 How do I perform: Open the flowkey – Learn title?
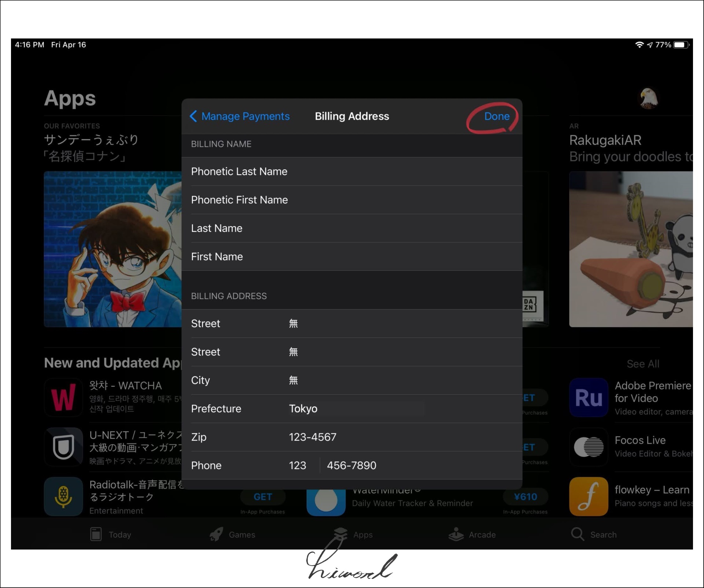point(652,490)
